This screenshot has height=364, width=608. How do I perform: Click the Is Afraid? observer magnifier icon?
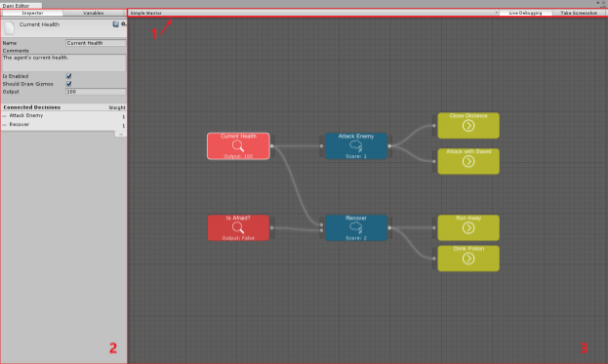point(238,227)
